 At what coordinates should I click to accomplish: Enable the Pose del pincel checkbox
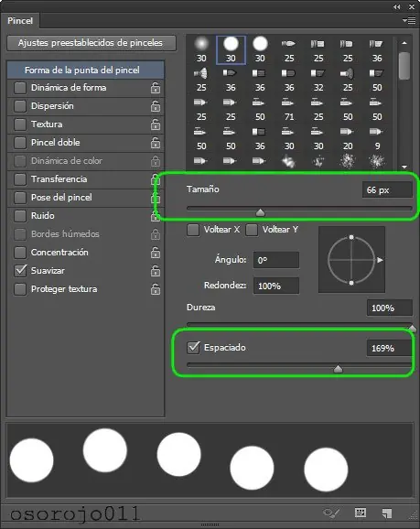click(20, 198)
